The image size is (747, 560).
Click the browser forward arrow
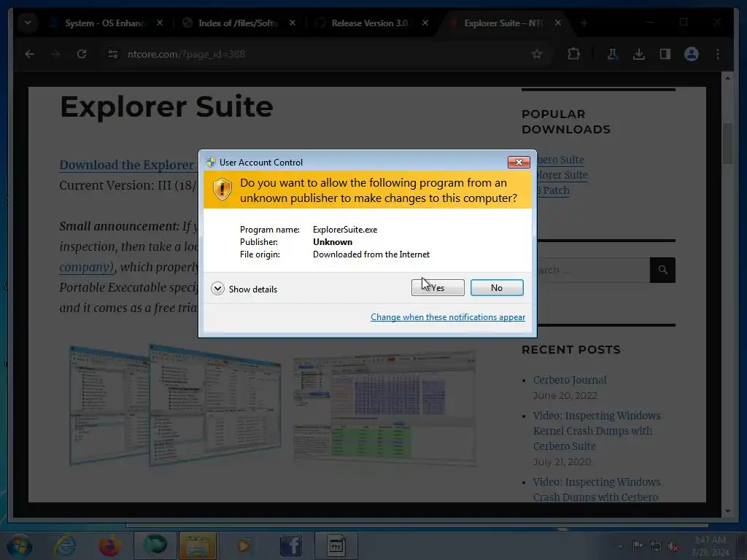click(x=55, y=54)
